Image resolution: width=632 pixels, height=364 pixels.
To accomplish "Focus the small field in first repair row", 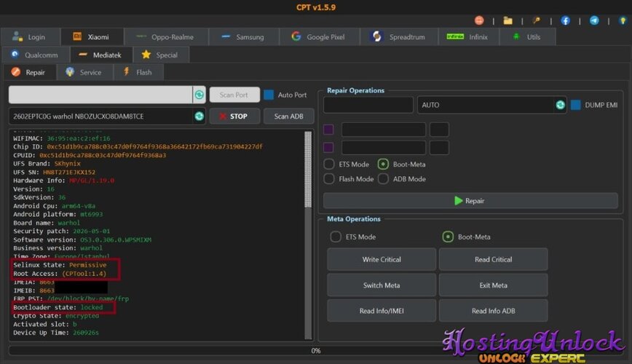I will pos(439,130).
